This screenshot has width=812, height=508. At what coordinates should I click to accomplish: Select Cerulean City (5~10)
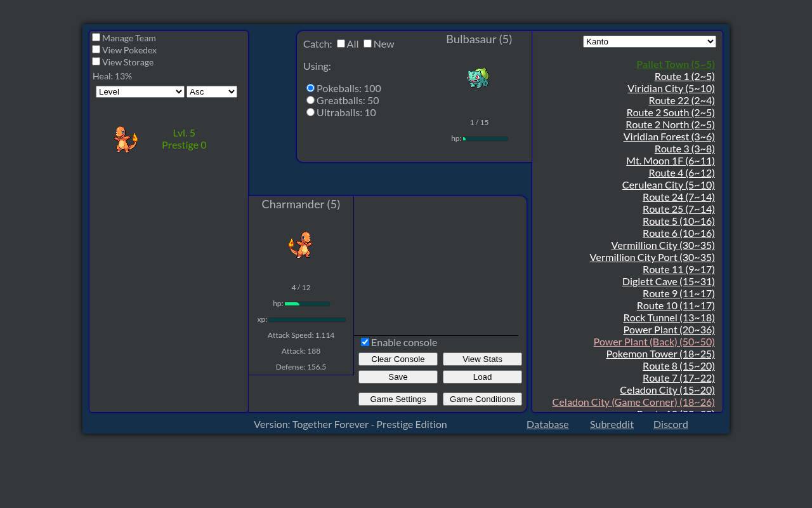point(669,185)
